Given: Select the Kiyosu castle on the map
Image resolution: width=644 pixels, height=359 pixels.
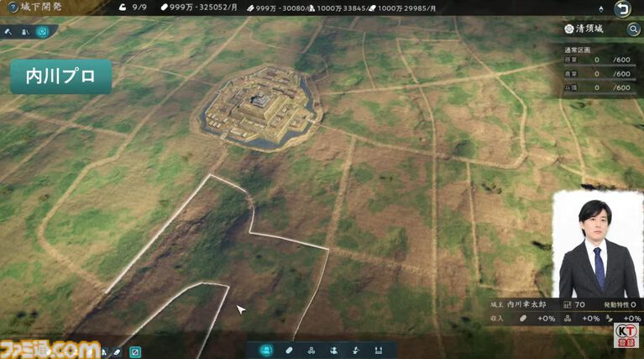Looking at the screenshot, I should coord(259,108).
